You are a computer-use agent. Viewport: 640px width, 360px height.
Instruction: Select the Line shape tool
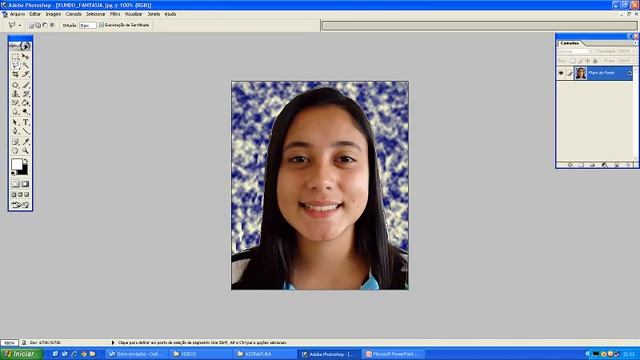point(25,131)
